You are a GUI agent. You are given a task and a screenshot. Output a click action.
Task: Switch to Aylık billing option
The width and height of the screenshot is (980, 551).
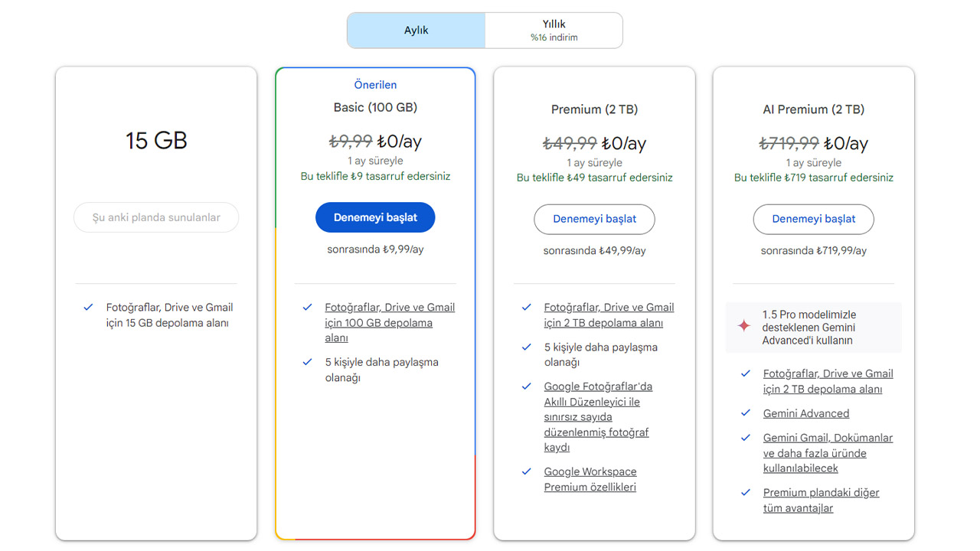point(416,31)
